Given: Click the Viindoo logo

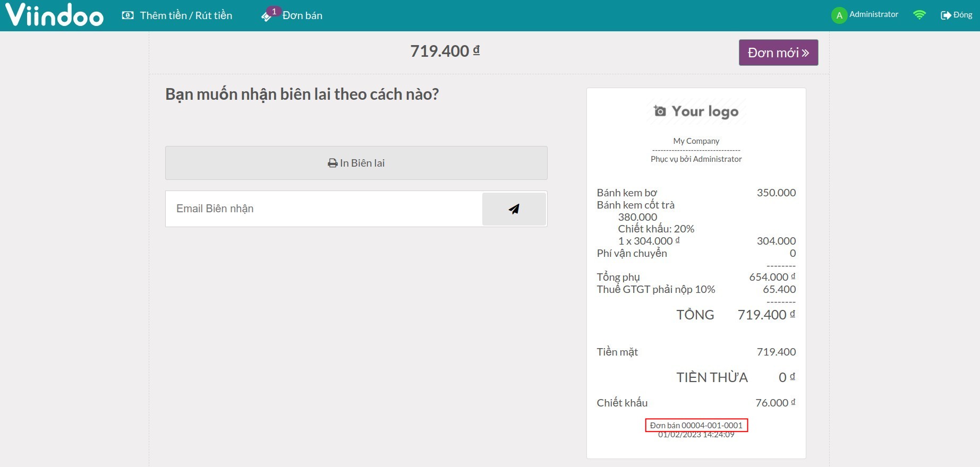Looking at the screenshot, I should tap(54, 15).
